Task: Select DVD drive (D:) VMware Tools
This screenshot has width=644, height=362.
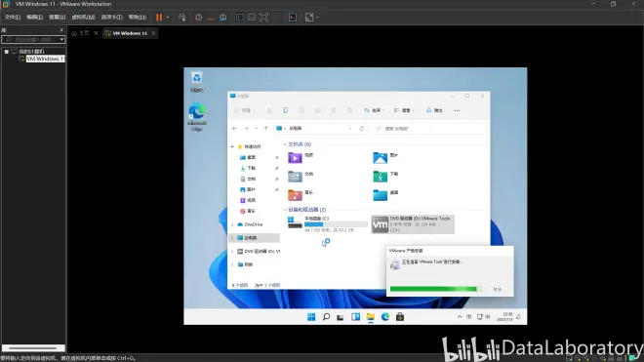Action: click(413, 224)
